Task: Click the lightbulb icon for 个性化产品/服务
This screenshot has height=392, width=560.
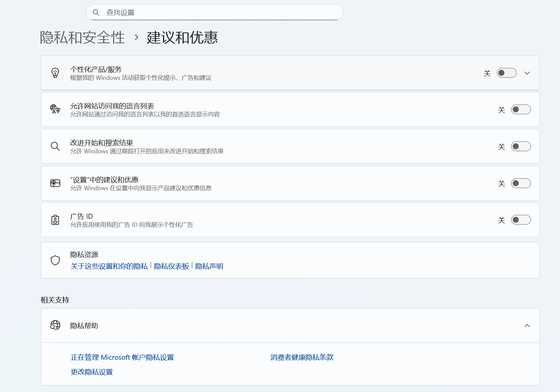Action: pyautogui.click(x=55, y=73)
